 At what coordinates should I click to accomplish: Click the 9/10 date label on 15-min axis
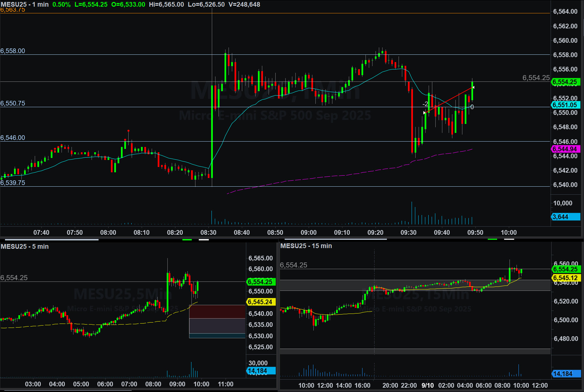click(x=427, y=385)
